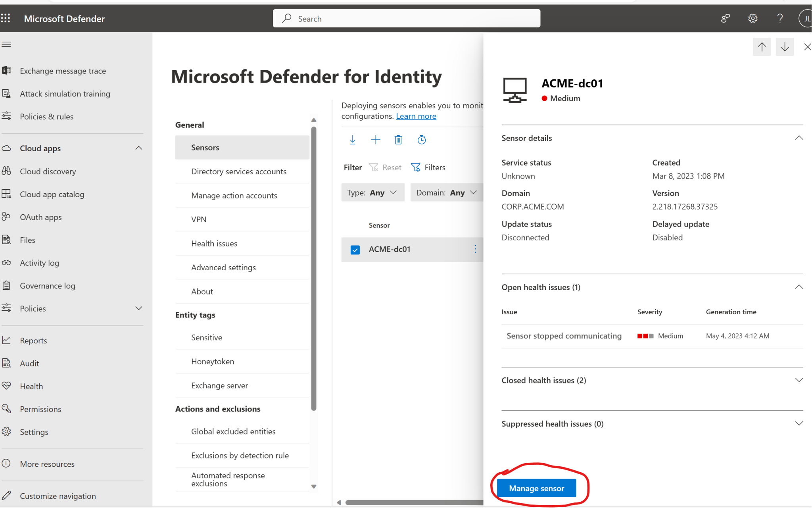
Task: Collapse the left navigation with hamburger icon
Action: [x=6, y=44]
